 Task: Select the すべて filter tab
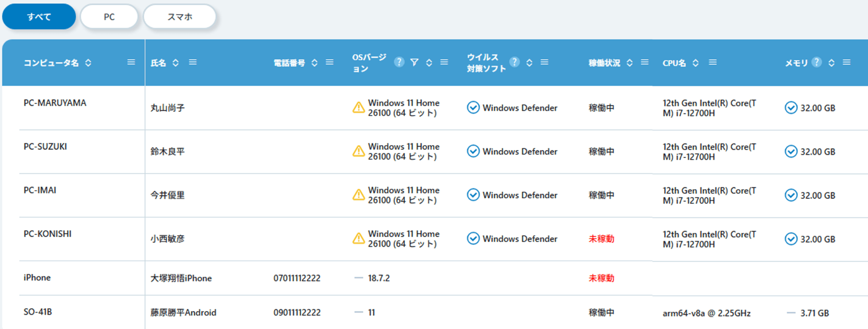(39, 17)
